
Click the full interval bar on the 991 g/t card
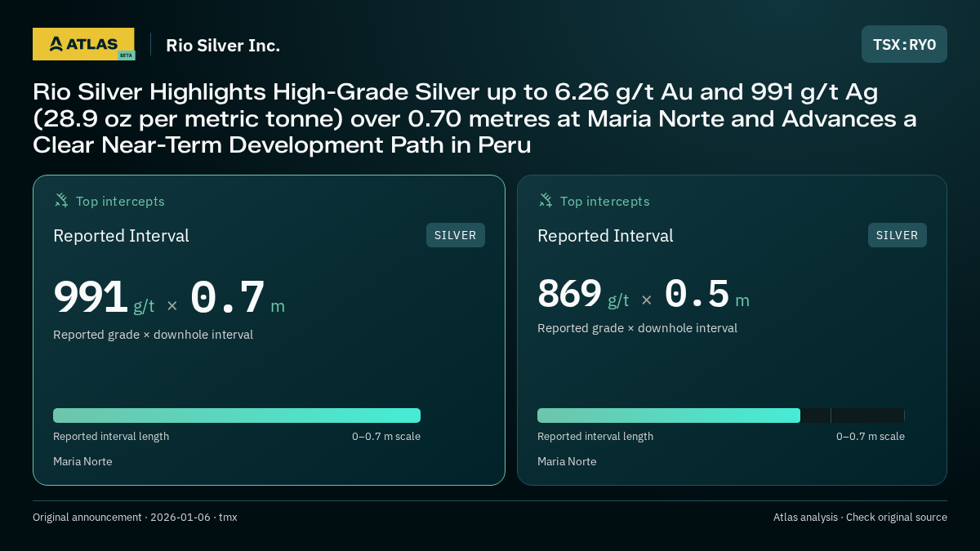[x=237, y=415]
